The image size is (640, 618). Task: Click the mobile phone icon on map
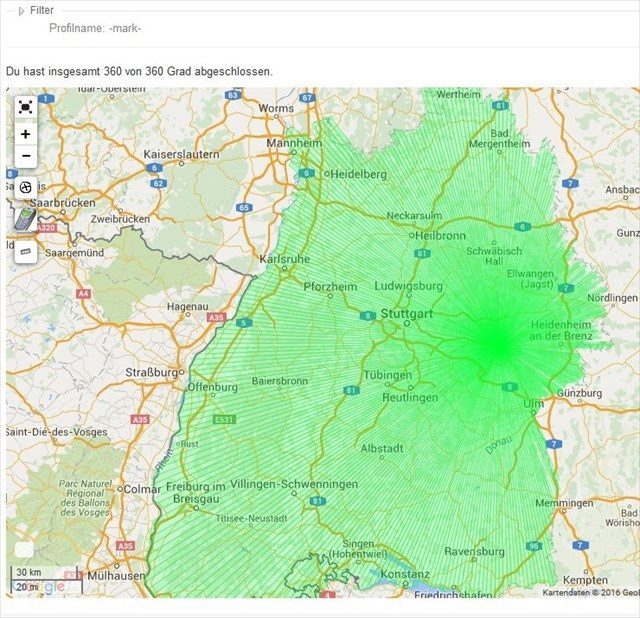26,219
